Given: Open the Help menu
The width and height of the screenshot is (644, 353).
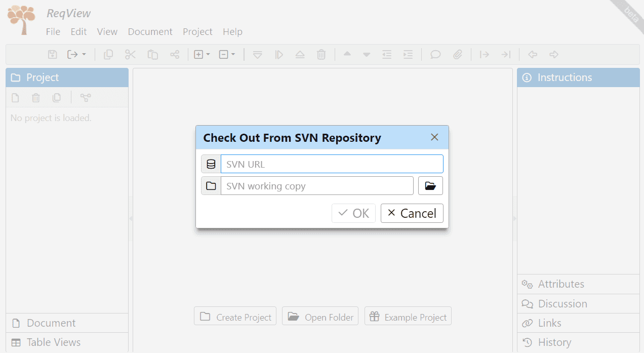Looking at the screenshot, I should click(233, 31).
